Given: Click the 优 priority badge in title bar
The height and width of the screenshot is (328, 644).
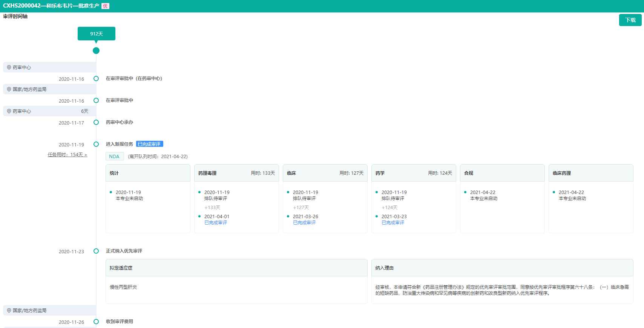Looking at the screenshot, I should pos(105,6).
